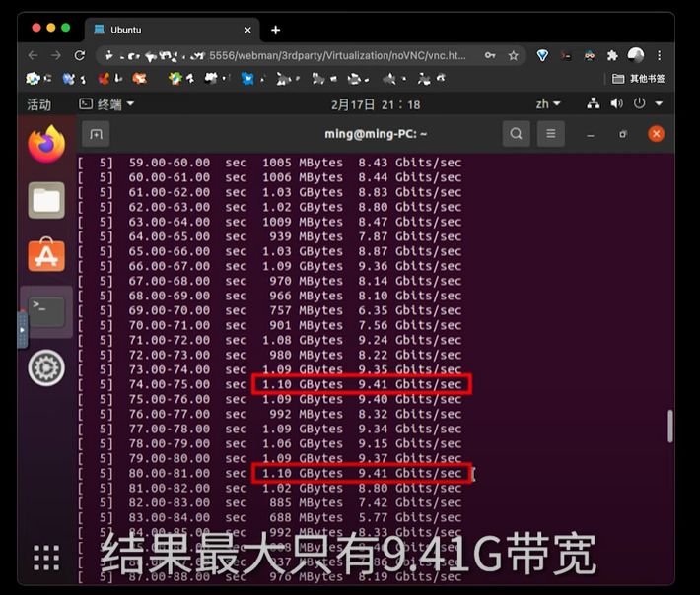
Task: Click the red terminal-style extension icon
Action: 566,56
